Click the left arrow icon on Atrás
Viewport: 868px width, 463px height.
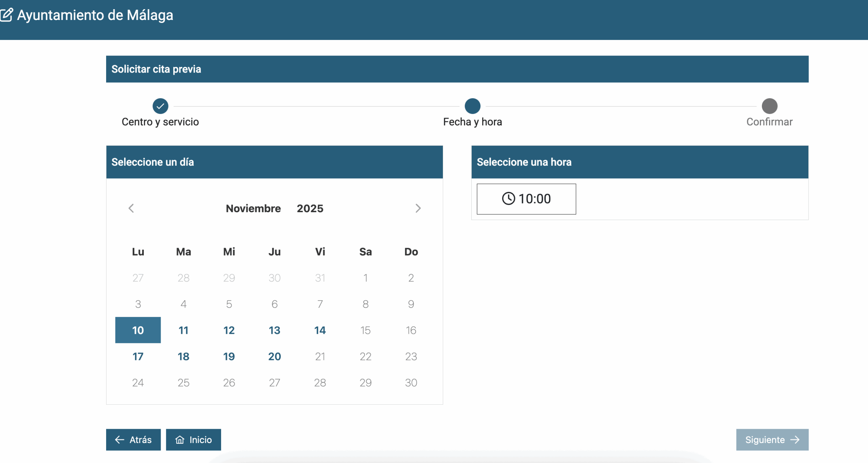(x=119, y=440)
